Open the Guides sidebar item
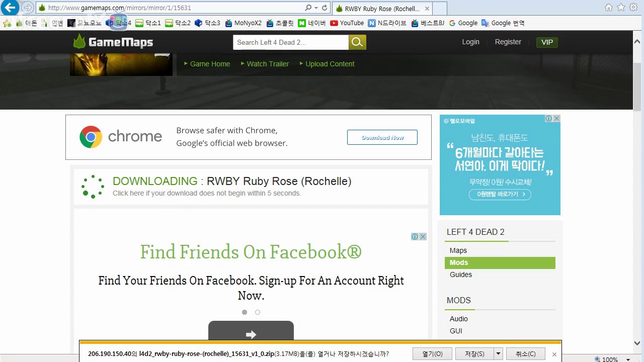 coord(461,275)
